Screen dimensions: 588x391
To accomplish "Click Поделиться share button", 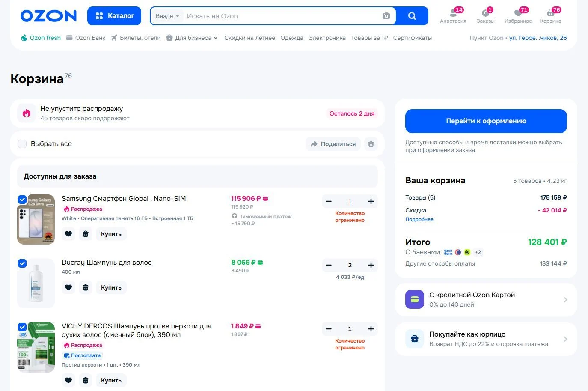I will 333,144.
